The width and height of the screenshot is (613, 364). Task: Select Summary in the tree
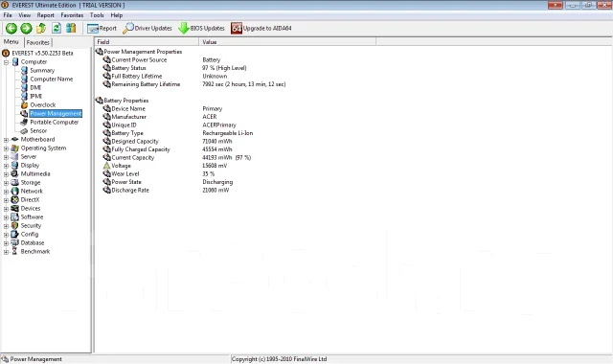tap(42, 70)
